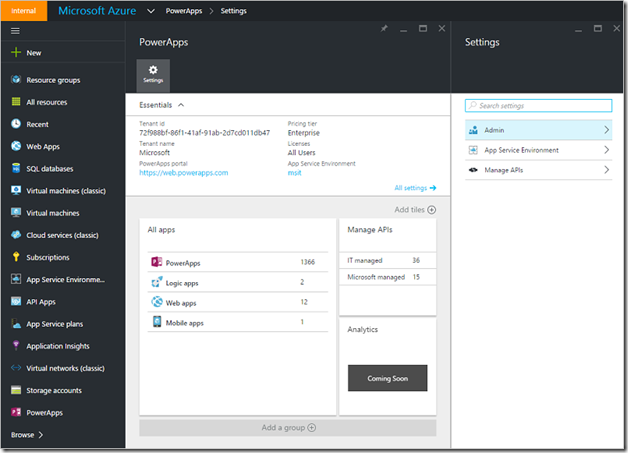
Task: Click Settings in the breadcrumb
Action: 233,11
